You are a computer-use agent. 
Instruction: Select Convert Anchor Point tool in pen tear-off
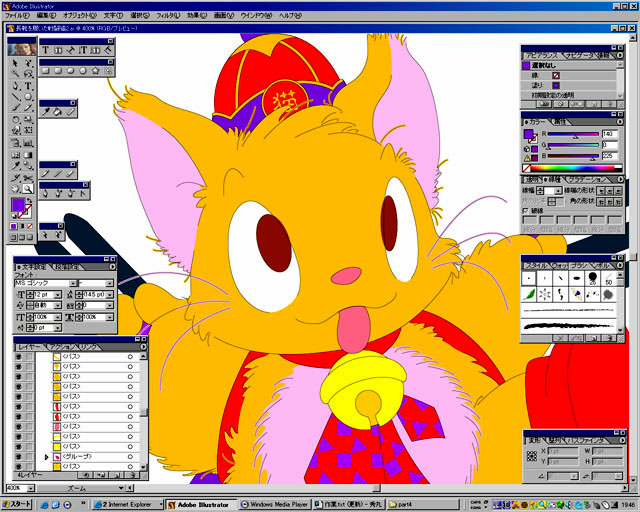point(83,194)
